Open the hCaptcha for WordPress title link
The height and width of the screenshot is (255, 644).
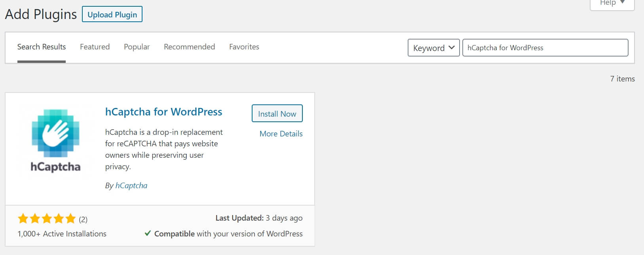click(x=164, y=112)
